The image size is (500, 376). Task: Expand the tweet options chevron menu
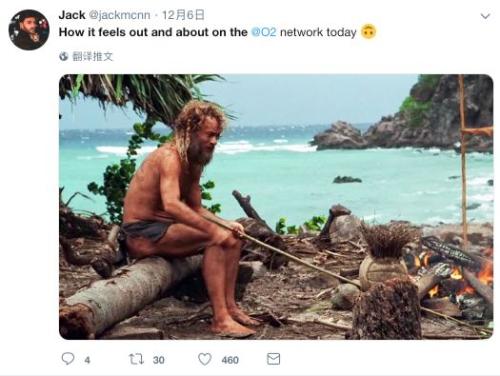(x=485, y=16)
